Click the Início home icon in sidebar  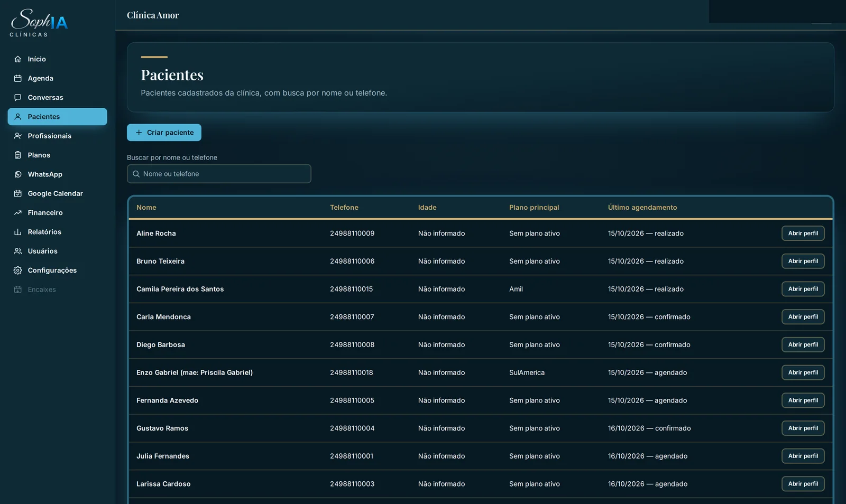tap(18, 59)
